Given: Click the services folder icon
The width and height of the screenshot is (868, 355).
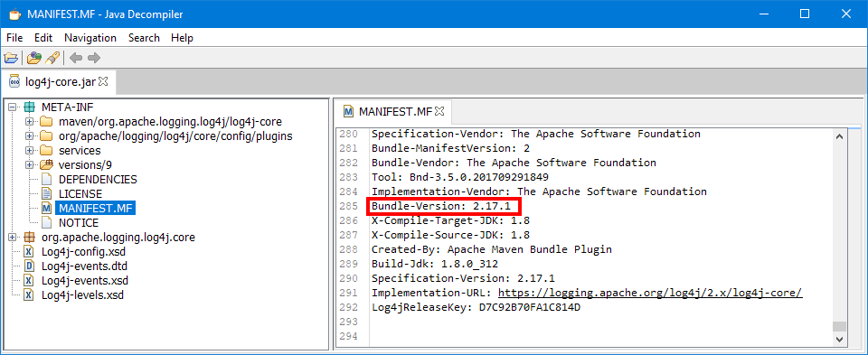Looking at the screenshot, I should tap(46, 151).
